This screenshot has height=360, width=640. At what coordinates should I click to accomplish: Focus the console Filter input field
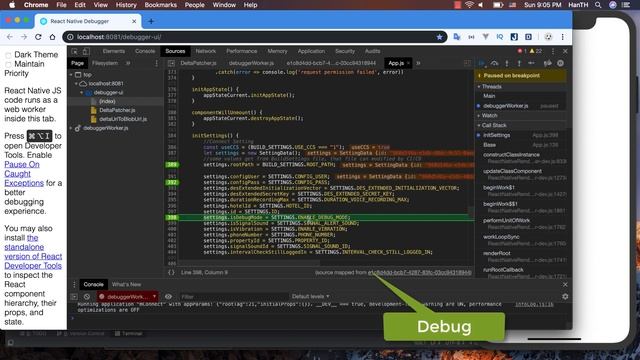(233, 297)
